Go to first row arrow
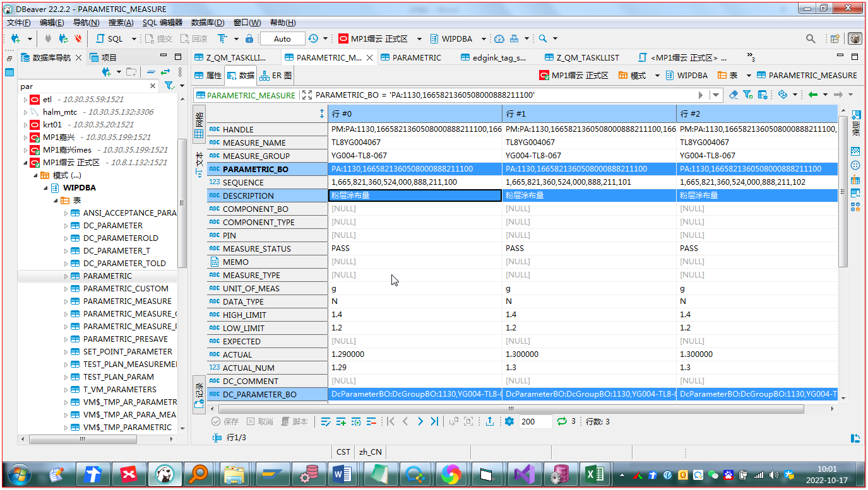The height and width of the screenshot is (490, 868). pyautogui.click(x=391, y=421)
